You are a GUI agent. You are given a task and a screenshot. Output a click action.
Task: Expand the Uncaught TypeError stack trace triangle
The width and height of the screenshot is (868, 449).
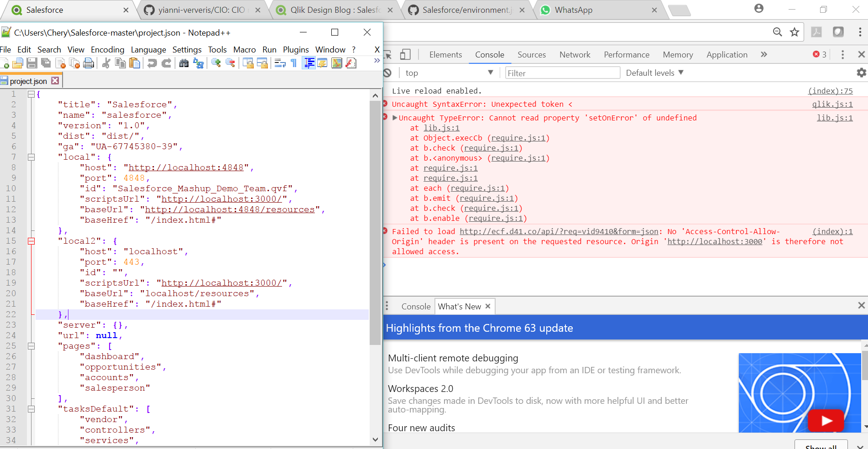click(x=395, y=118)
